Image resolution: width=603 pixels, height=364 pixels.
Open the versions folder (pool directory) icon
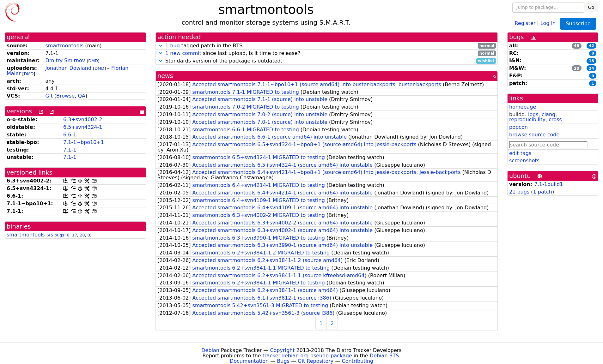tap(142, 112)
